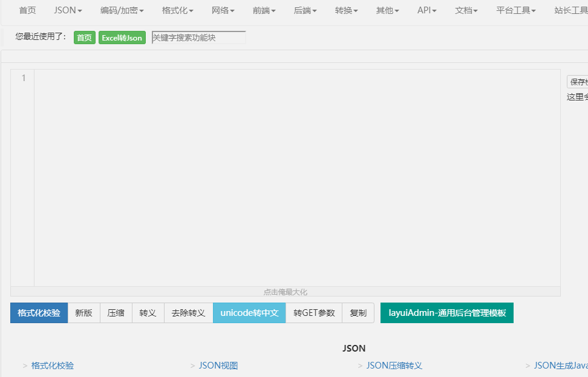Image resolution: width=588 pixels, height=377 pixels.
Task: Open the 站长工具 menu
Action: point(571,10)
